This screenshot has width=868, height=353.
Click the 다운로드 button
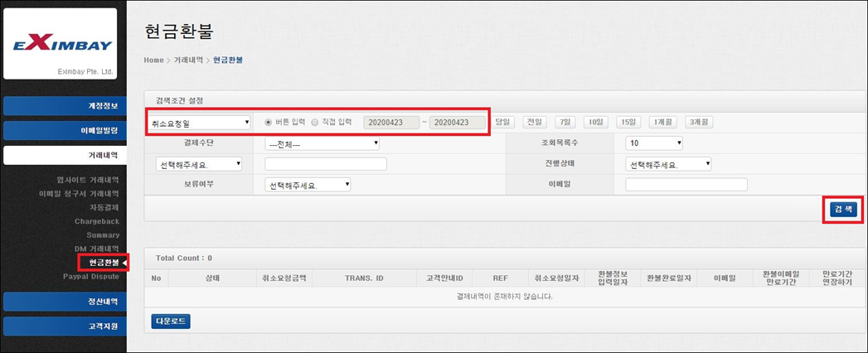click(x=171, y=322)
